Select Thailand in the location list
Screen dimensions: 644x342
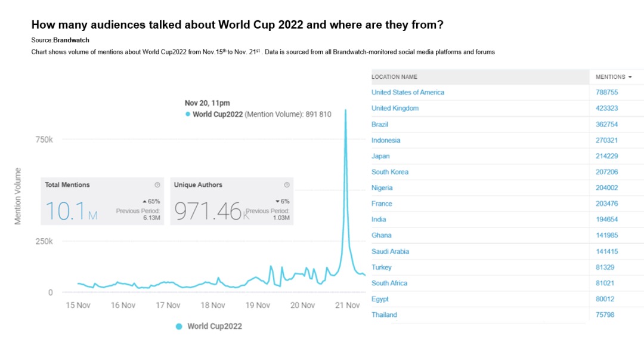click(384, 315)
